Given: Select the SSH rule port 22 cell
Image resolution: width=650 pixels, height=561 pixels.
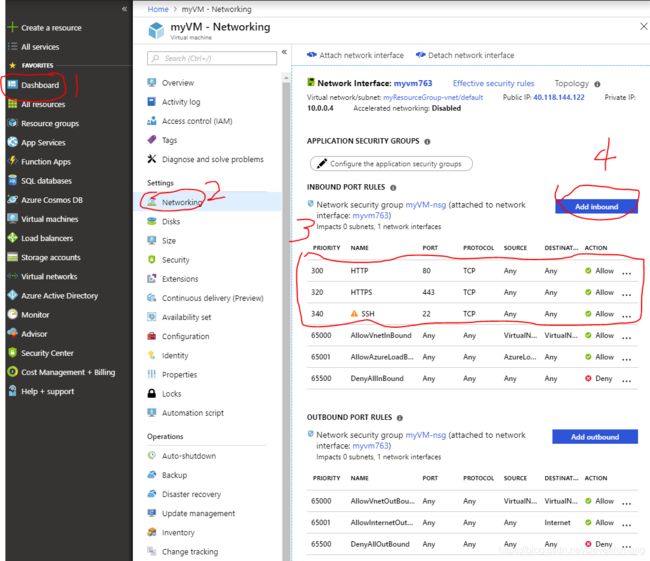Looking at the screenshot, I should (426, 313).
